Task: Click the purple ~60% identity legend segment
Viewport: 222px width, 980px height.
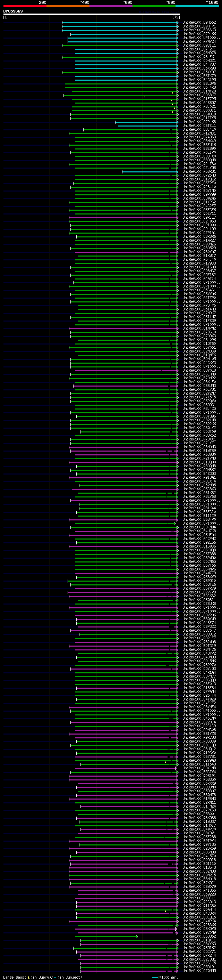Action: coord(111,6)
